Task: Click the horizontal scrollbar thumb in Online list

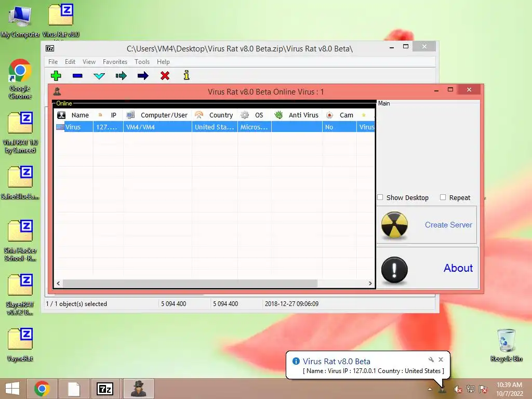Action: pyautogui.click(x=190, y=283)
